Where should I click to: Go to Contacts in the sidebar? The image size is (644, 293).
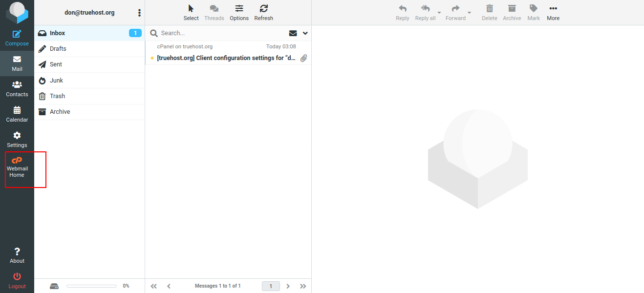(17, 89)
